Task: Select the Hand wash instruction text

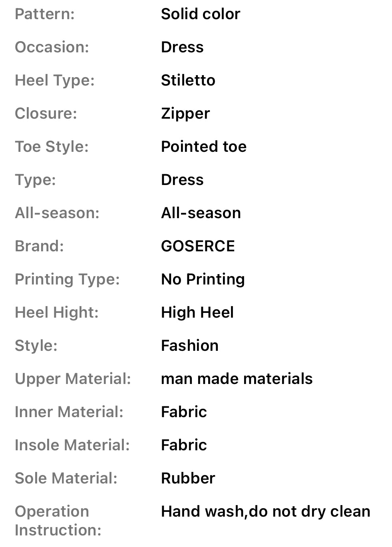Action: (266, 511)
